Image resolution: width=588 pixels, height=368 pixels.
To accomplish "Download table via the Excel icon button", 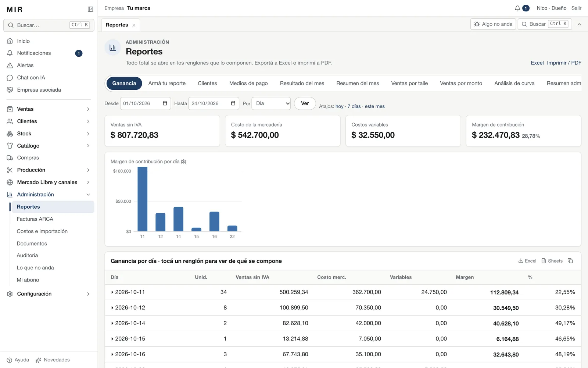I will coord(527,261).
